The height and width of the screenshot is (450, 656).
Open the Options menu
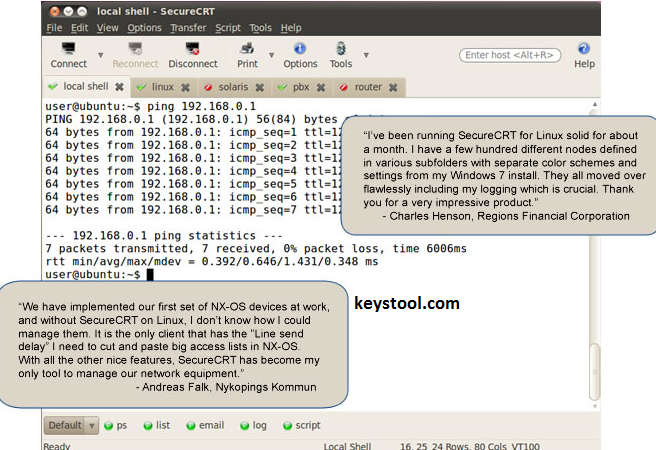(x=144, y=28)
